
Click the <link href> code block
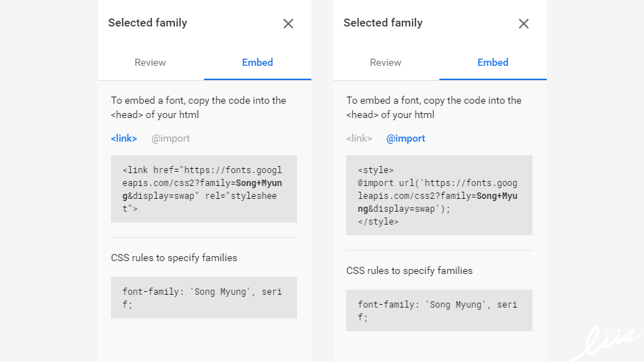click(204, 189)
